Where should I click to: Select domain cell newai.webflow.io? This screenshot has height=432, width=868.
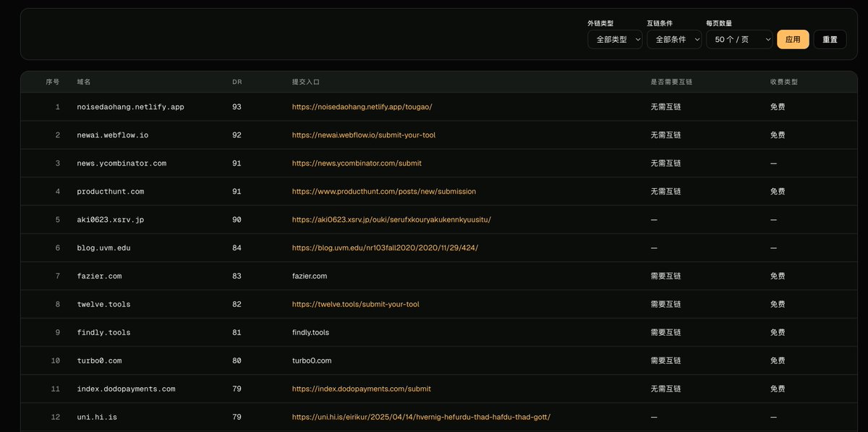[x=113, y=135]
